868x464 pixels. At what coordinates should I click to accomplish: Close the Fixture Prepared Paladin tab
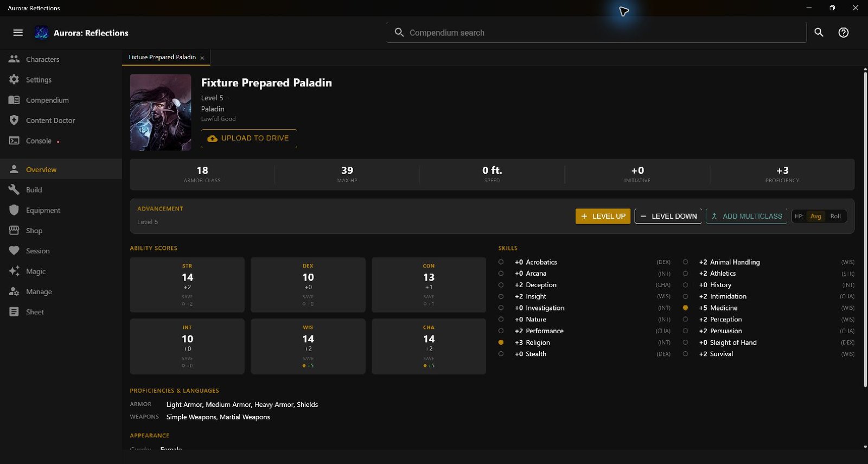click(x=202, y=58)
